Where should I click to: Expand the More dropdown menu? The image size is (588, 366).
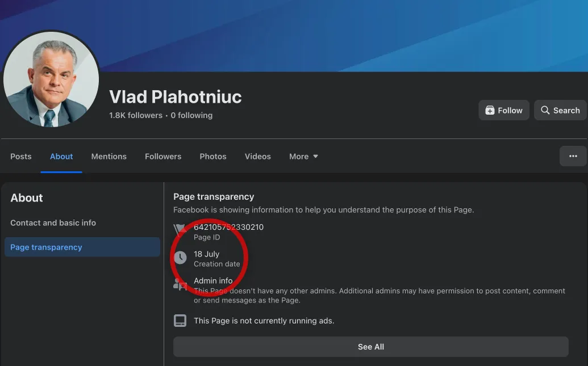(x=303, y=156)
